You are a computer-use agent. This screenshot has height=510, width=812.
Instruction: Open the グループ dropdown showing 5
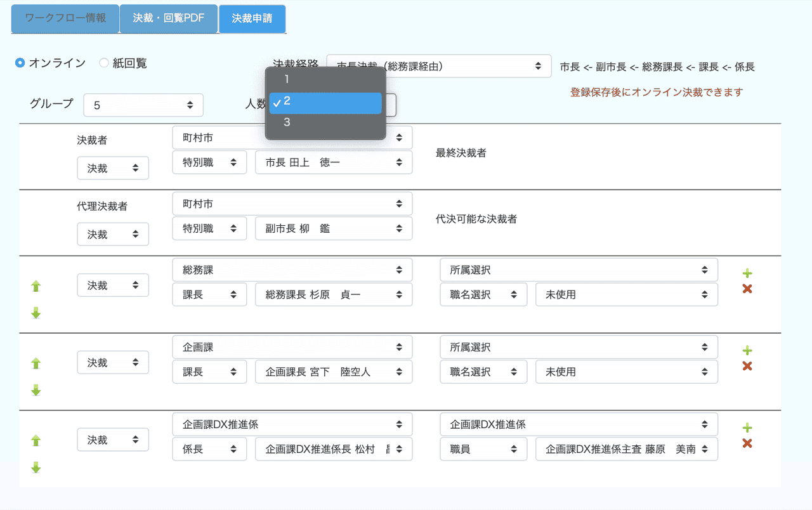pyautogui.click(x=143, y=105)
